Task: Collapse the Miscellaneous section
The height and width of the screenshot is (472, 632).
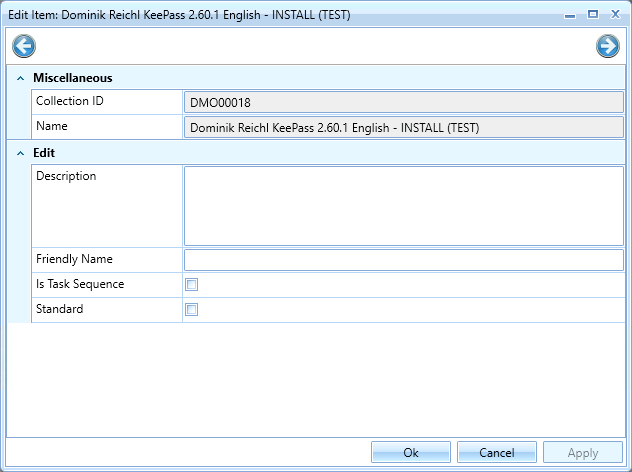Action: tap(20, 78)
